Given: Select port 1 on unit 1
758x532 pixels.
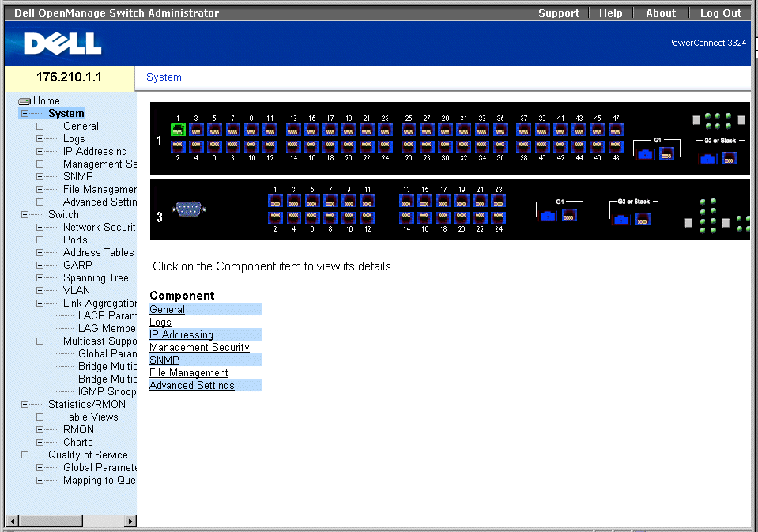Looking at the screenshot, I should (178, 130).
